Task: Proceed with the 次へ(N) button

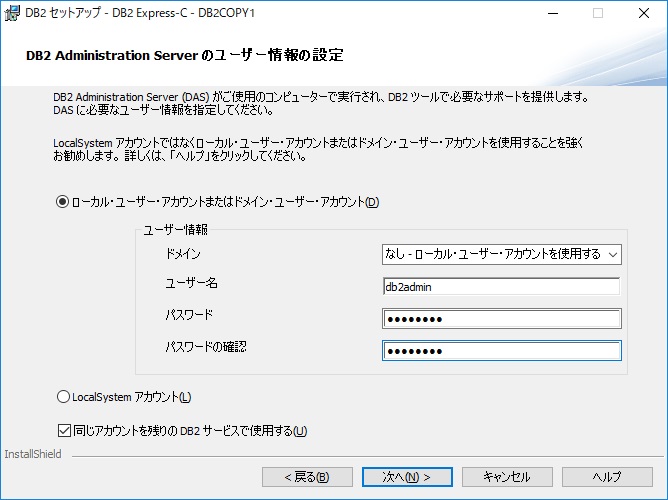Action: coord(407,477)
